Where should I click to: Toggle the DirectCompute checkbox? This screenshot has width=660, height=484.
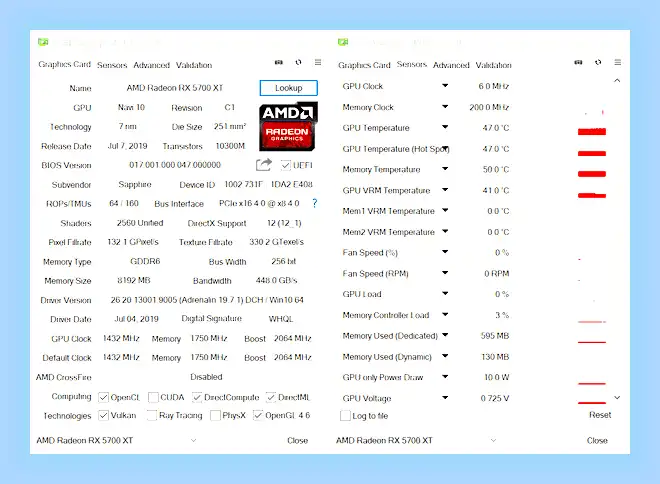point(197,397)
